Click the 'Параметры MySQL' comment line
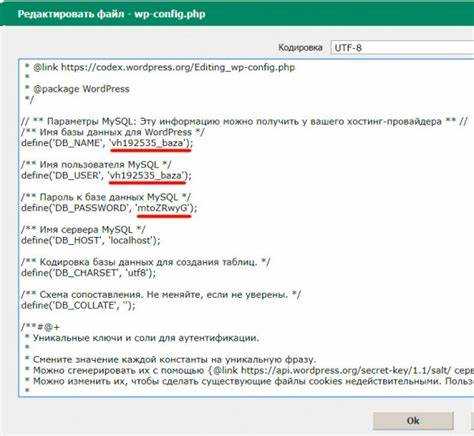 pyautogui.click(x=244, y=121)
